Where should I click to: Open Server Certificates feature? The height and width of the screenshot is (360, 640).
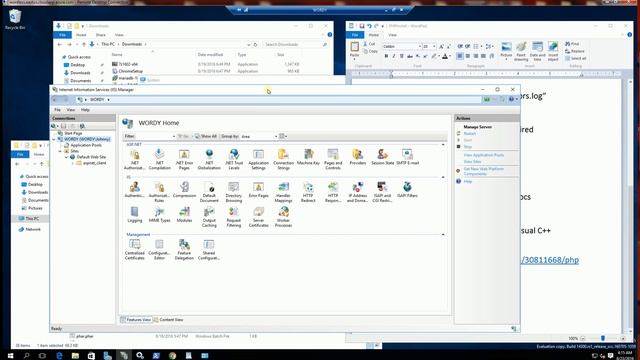pos(258,217)
